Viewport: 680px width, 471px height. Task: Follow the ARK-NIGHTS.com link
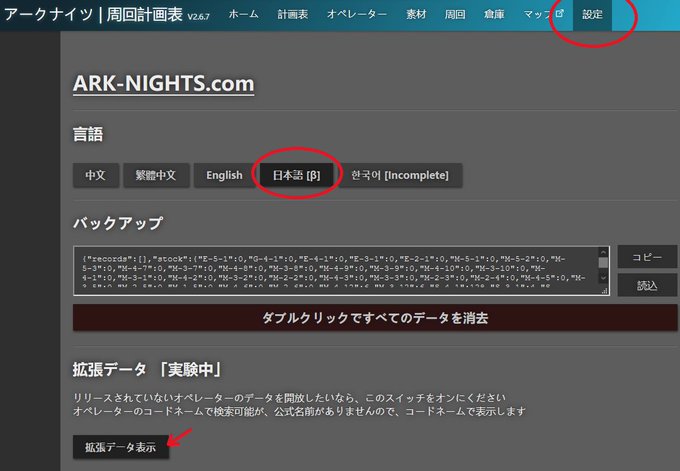163,84
